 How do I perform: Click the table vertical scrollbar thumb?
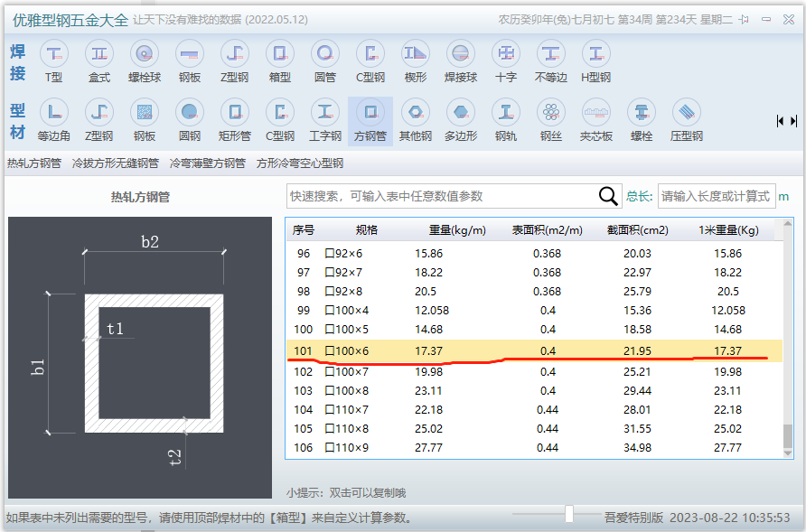pyautogui.click(x=788, y=436)
